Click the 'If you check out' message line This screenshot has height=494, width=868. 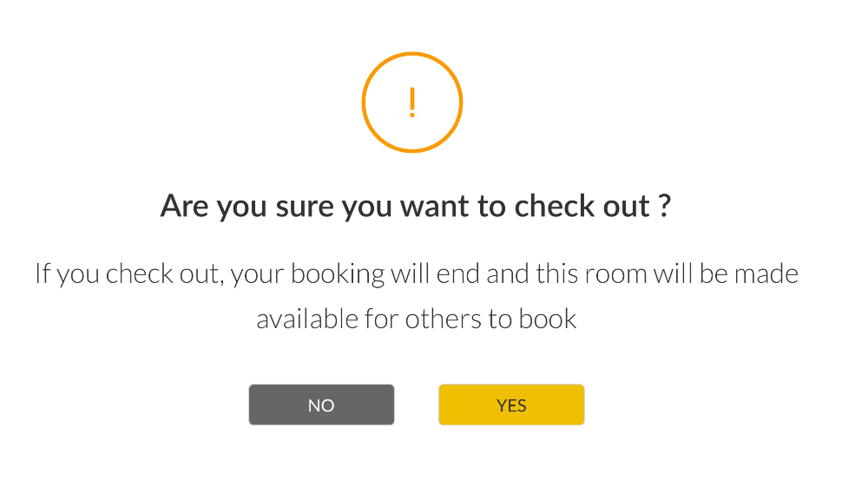tap(417, 274)
